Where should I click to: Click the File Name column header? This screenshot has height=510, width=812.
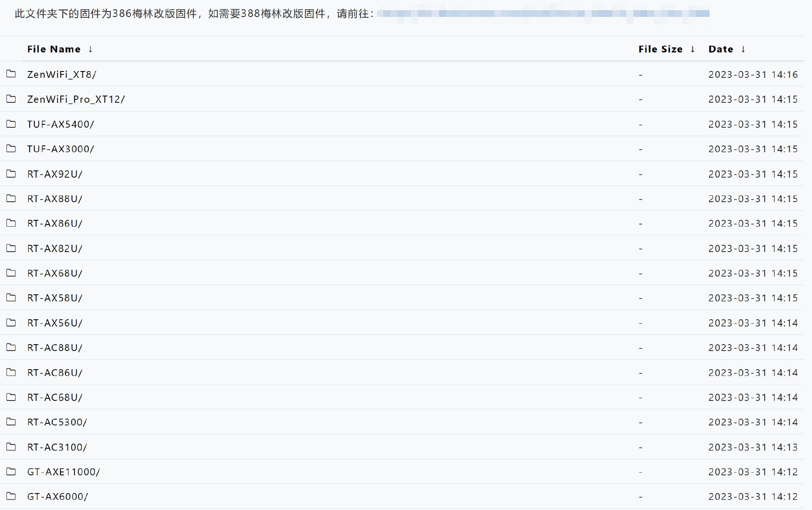tap(54, 49)
